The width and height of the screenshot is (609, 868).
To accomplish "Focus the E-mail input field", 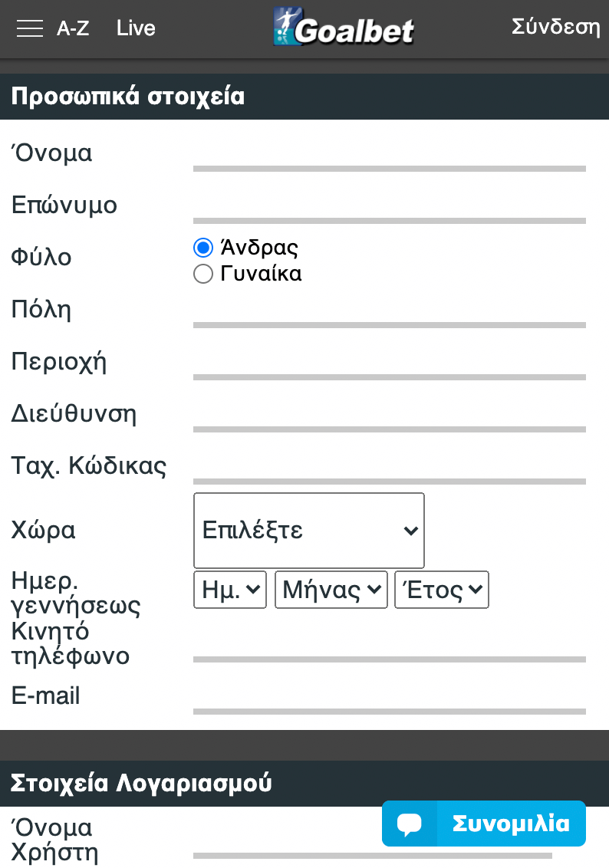I will tap(390, 699).
